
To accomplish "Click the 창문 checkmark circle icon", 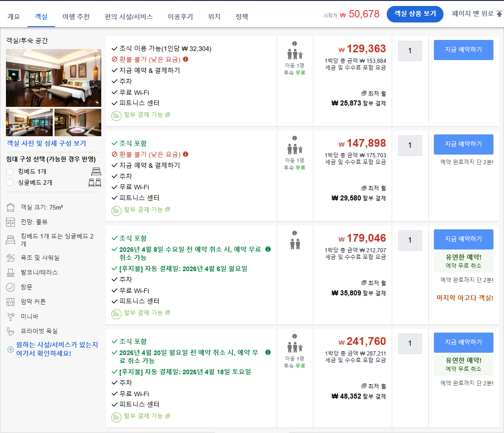I will coord(11,287).
